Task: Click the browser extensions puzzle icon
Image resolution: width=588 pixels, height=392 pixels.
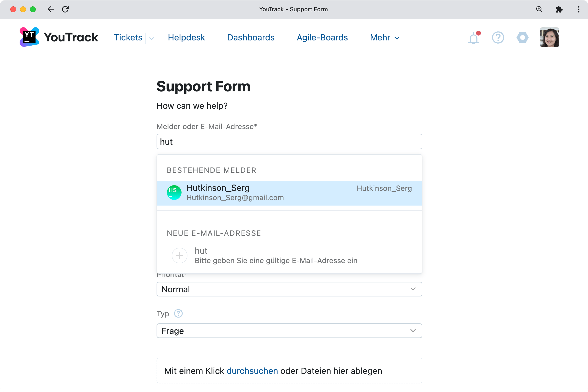Action: pyautogui.click(x=559, y=9)
